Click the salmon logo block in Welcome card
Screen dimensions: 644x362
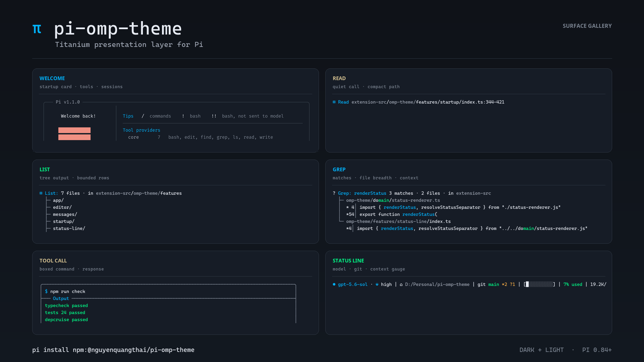click(x=74, y=134)
